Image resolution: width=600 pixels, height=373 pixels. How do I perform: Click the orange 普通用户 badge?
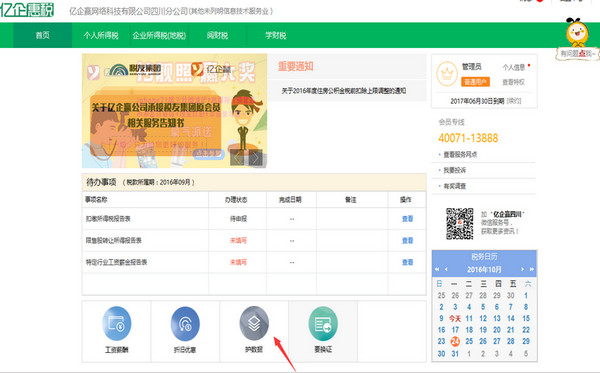475,82
